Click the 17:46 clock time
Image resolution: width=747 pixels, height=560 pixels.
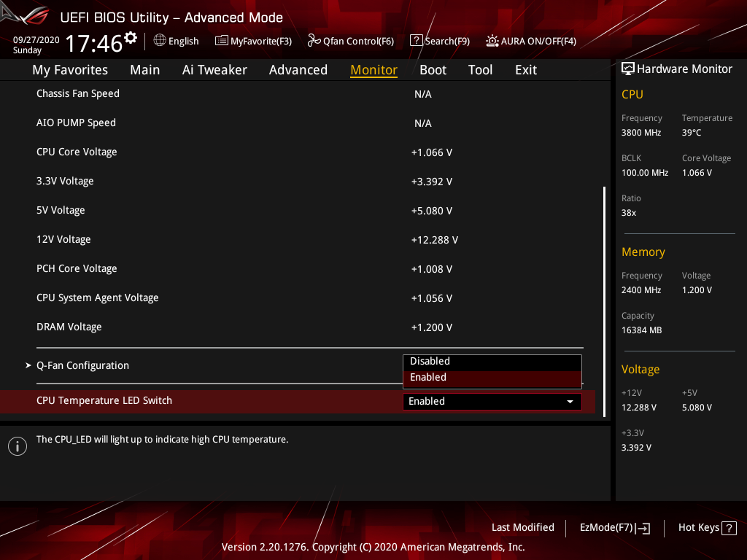(94, 43)
